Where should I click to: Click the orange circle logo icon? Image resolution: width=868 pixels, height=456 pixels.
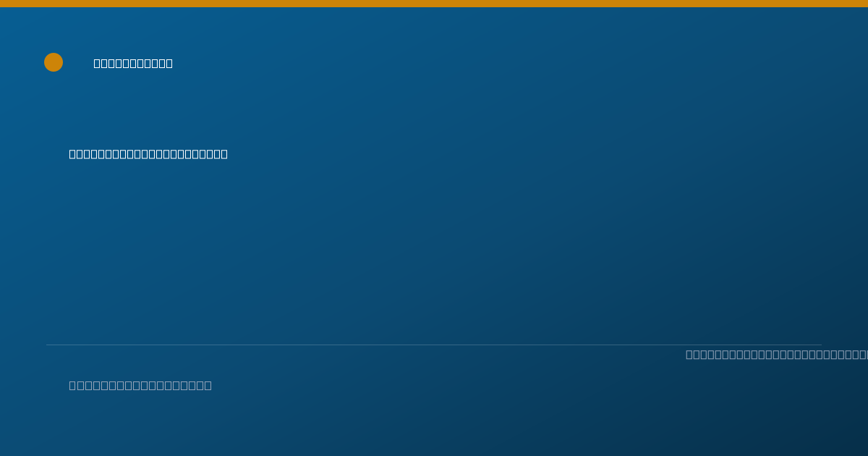click(54, 62)
